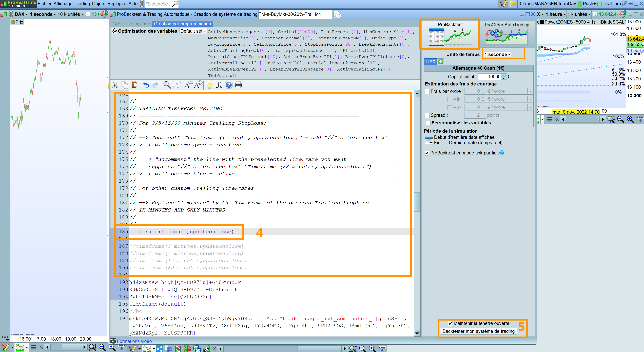This screenshot has width=644, height=352.
Task: Open variable optimisation wrench icon
Action: click(x=114, y=31)
